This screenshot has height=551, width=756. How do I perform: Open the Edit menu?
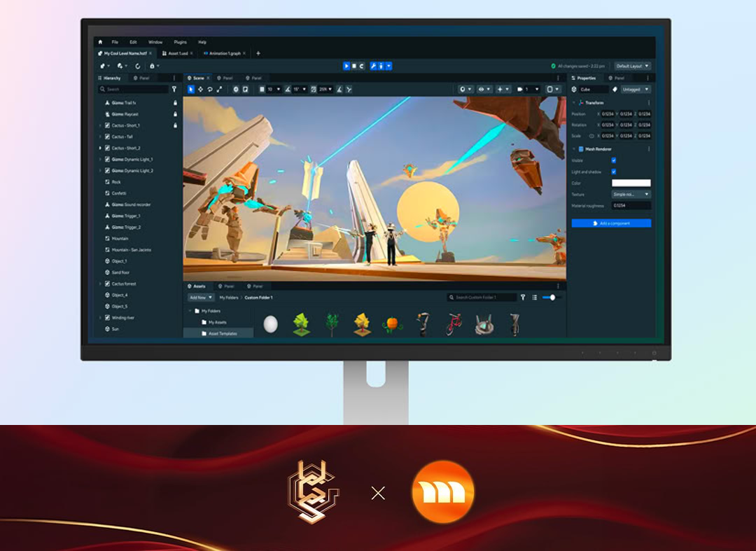click(x=133, y=42)
